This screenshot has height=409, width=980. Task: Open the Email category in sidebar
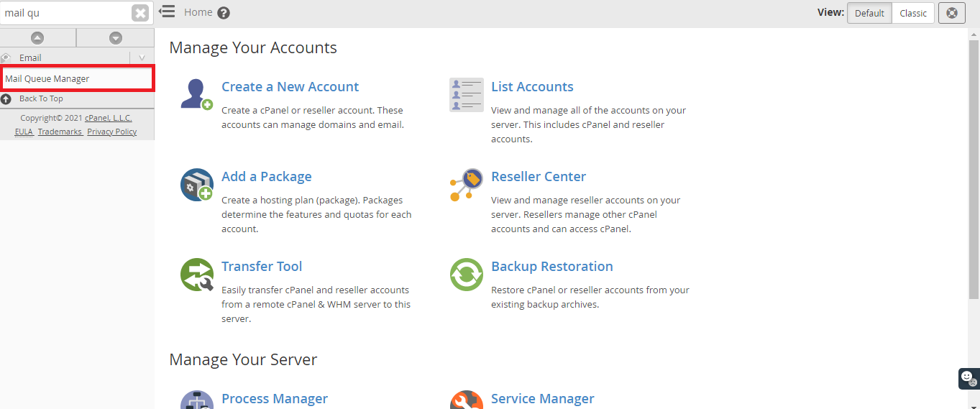pos(30,58)
